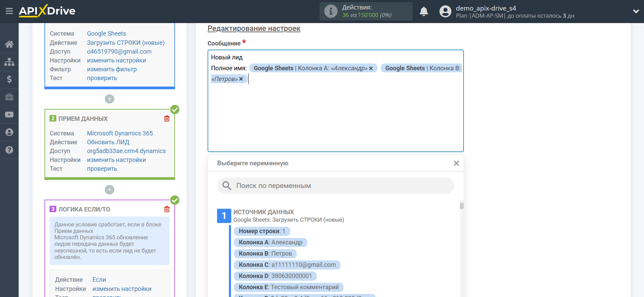Click the Обновить ЛИД action link
The width and height of the screenshot is (644, 297).
click(108, 142)
